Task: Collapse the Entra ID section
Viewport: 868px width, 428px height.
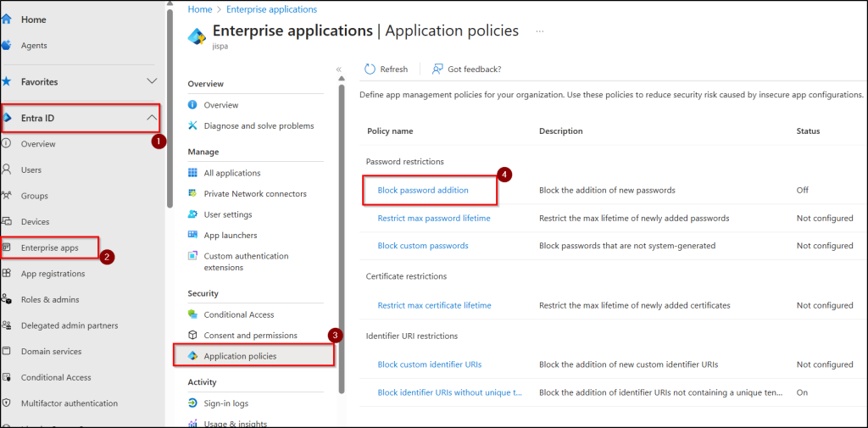Action: click(152, 118)
